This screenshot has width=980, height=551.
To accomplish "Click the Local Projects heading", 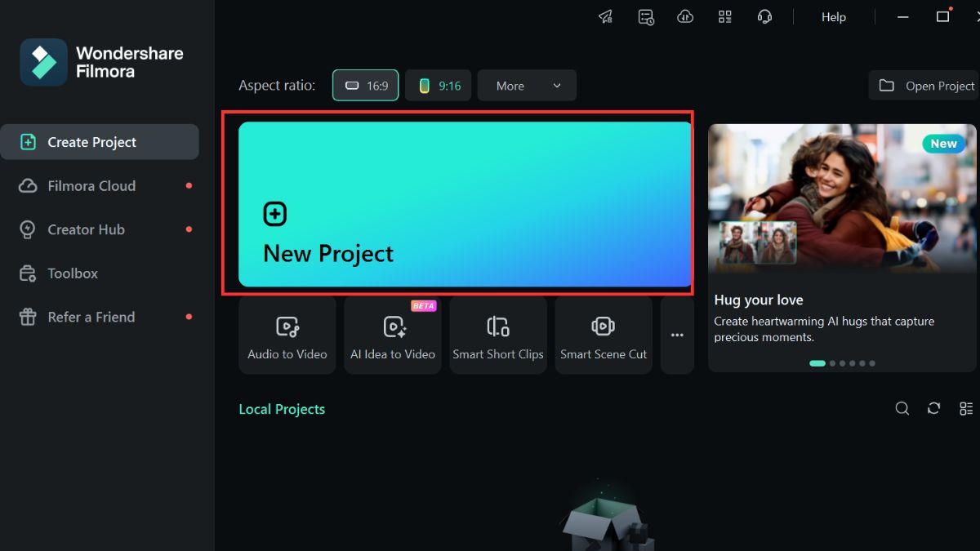I will pyautogui.click(x=282, y=409).
